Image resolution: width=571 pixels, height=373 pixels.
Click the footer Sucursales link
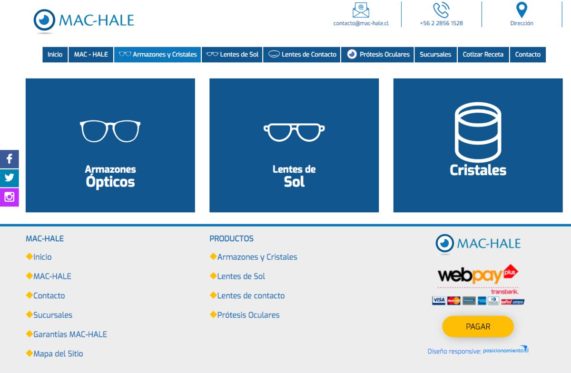point(53,315)
